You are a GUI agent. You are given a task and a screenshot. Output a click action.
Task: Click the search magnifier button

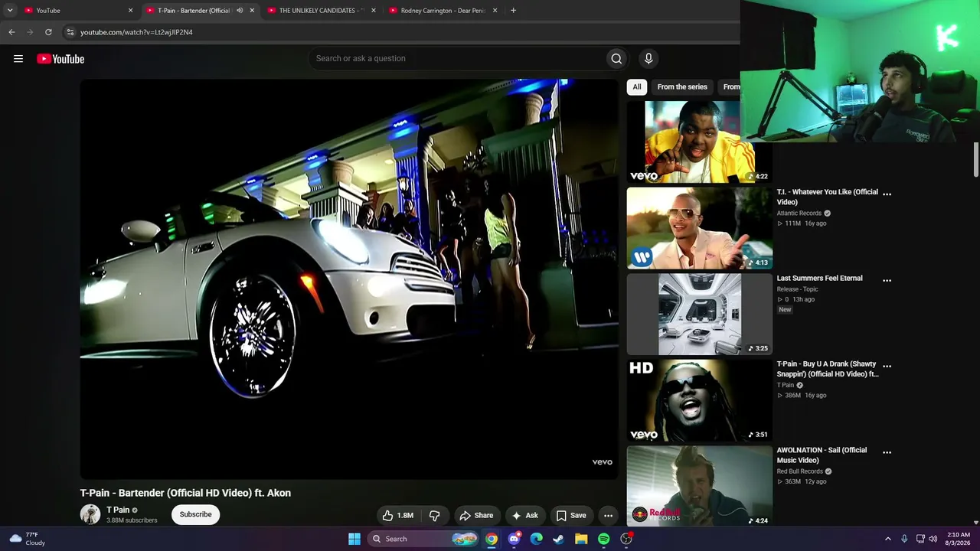(x=616, y=58)
